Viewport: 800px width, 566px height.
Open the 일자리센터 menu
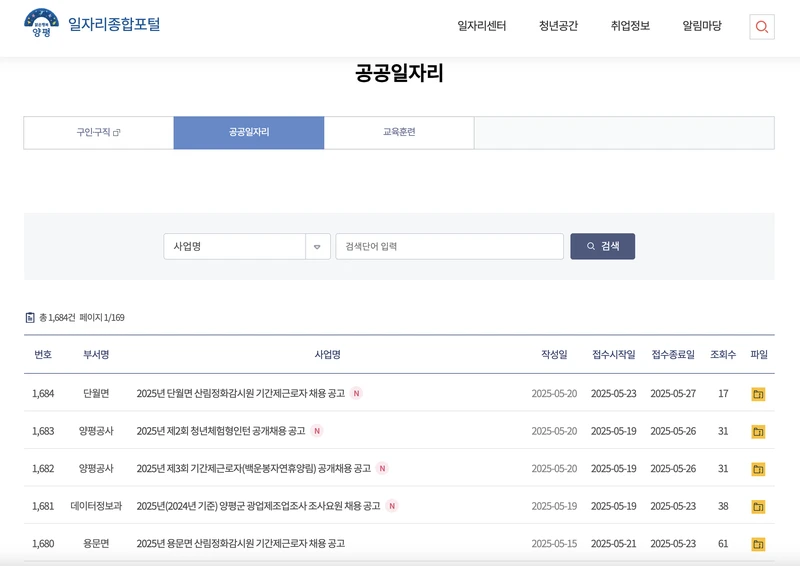pos(481,26)
